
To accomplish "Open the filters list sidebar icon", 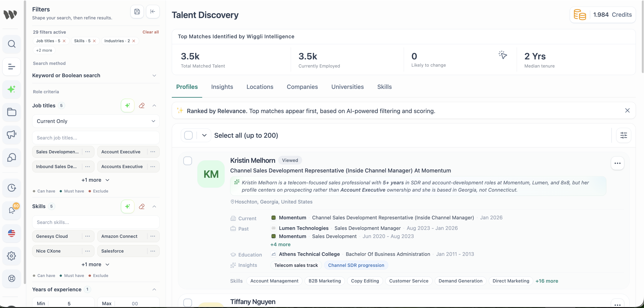I will [11, 67].
